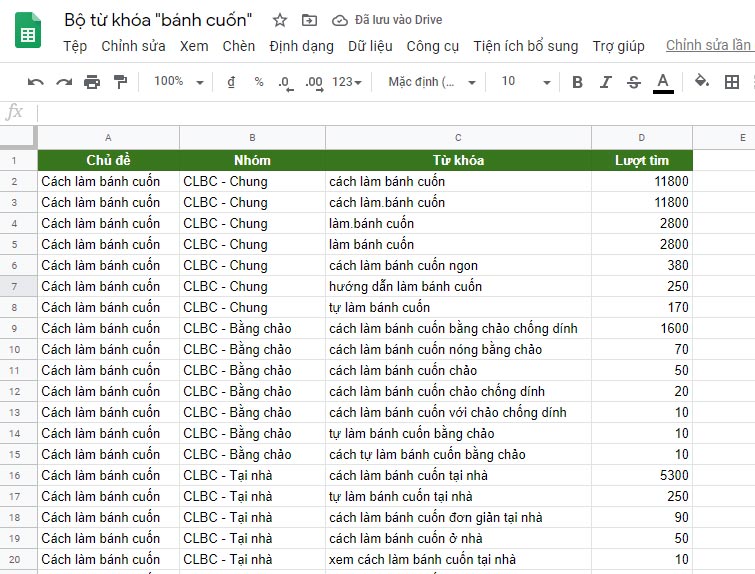
Task: Select cell 'cách làm bánh cuốn bằng chảo chống dính'
Action: pyautogui.click(x=458, y=328)
